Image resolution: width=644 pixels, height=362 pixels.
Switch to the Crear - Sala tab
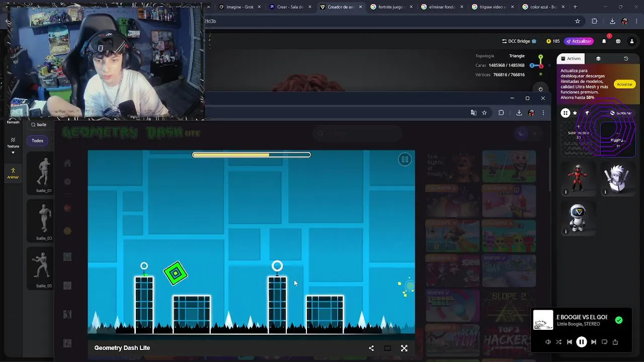click(x=290, y=7)
